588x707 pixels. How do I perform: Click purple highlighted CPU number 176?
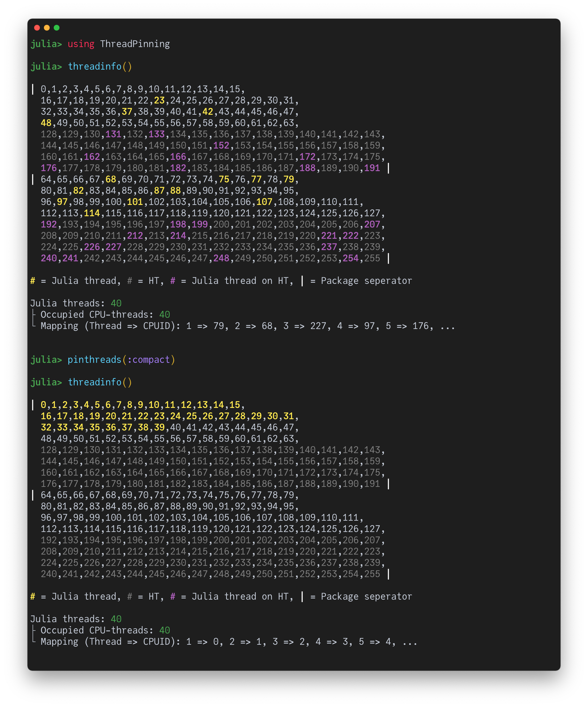49,168
